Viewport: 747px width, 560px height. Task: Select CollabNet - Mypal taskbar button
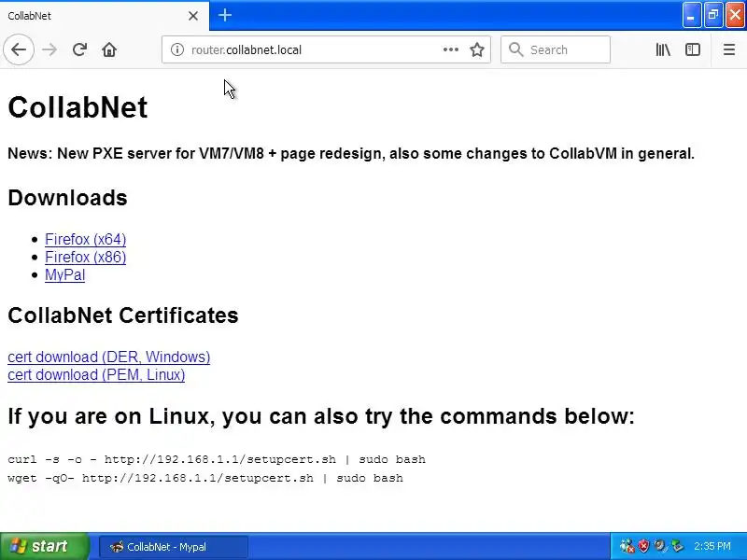[173, 547]
